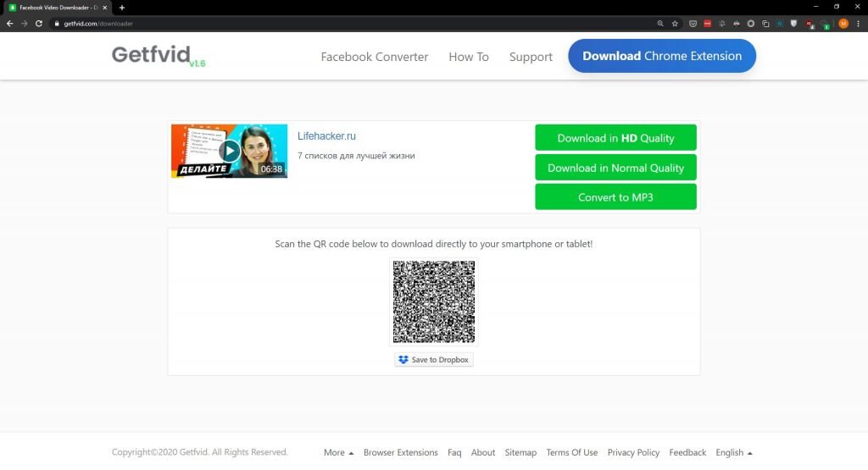
Task: Click Download Chrome Extension button
Action: click(662, 56)
